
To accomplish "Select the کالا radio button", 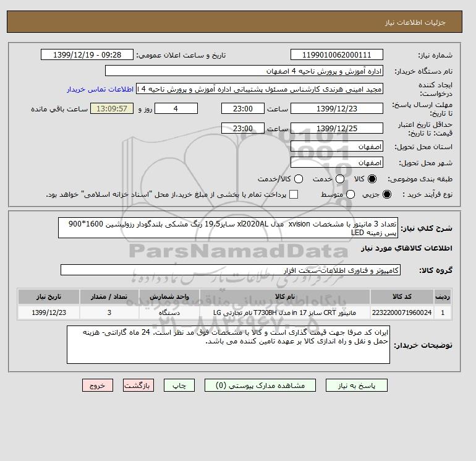I will click(x=372, y=179).
